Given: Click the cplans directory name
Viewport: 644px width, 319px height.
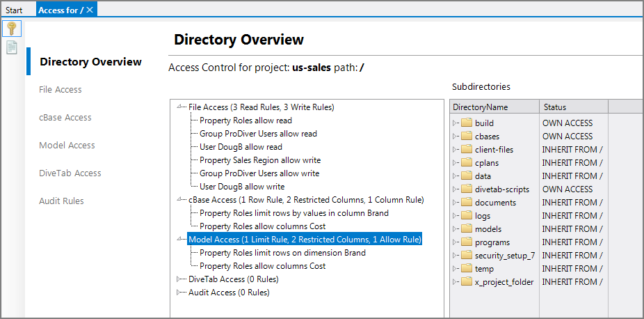Looking at the screenshot, I should point(487,163).
